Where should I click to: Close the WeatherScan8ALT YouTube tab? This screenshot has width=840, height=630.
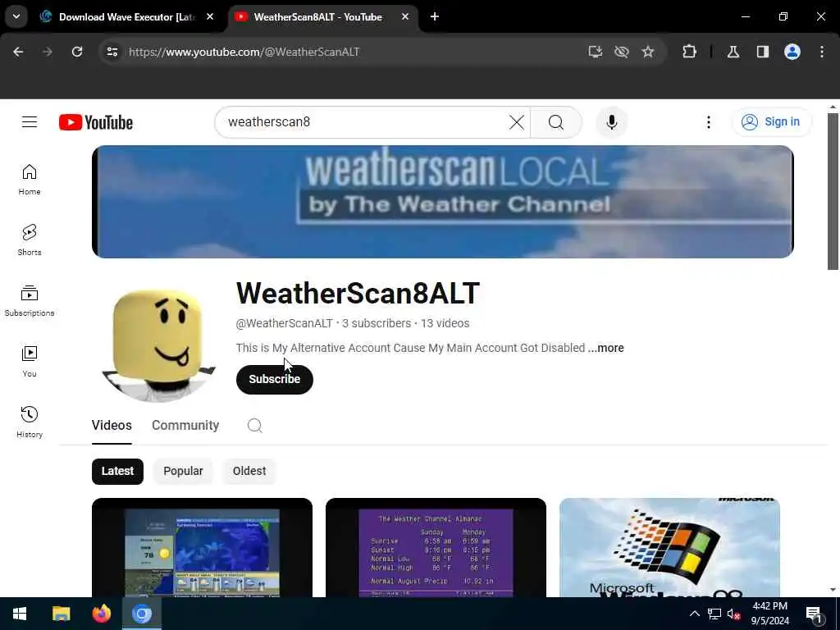pos(405,16)
